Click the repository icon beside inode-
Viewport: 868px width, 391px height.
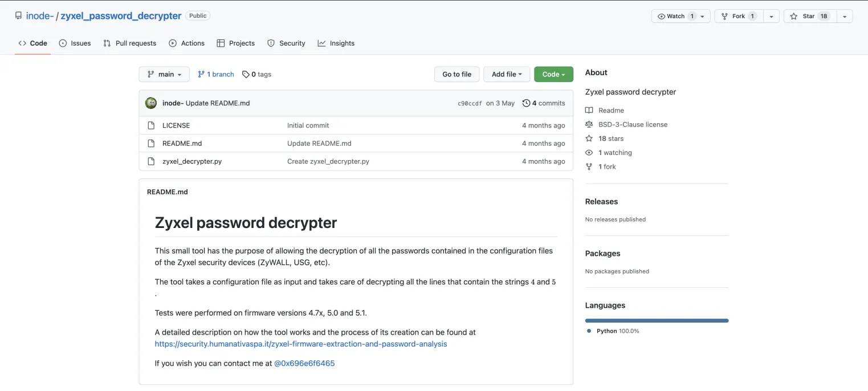click(19, 16)
